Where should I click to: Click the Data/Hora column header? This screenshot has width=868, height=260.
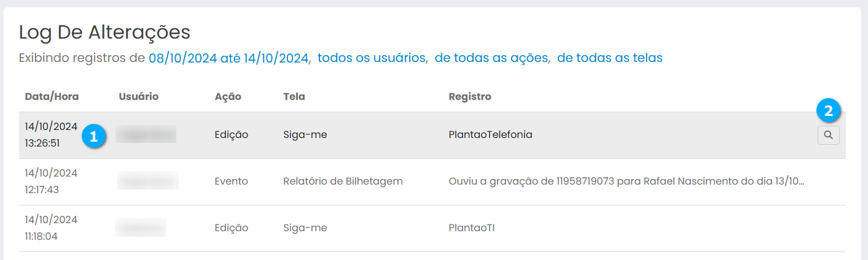tap(52, 97)
